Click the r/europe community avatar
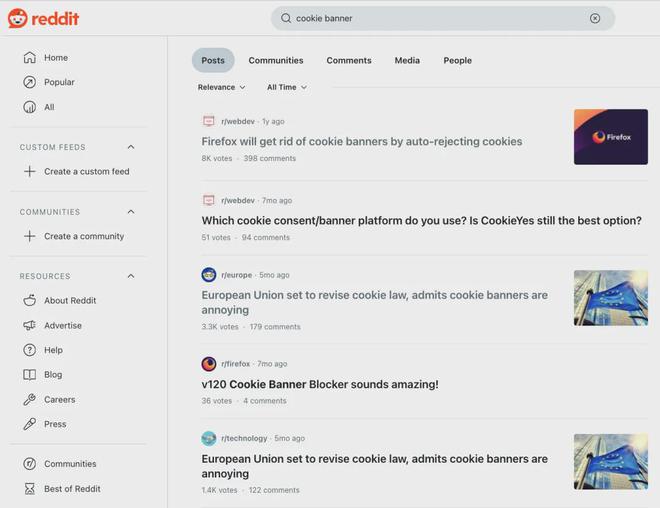660x508 pixels. (x=209, y=275)
